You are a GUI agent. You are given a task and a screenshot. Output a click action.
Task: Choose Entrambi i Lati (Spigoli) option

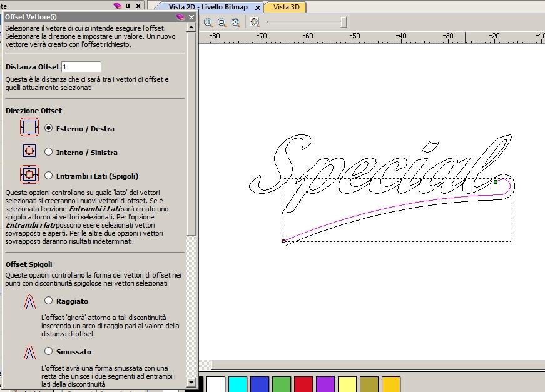[48, 176]
